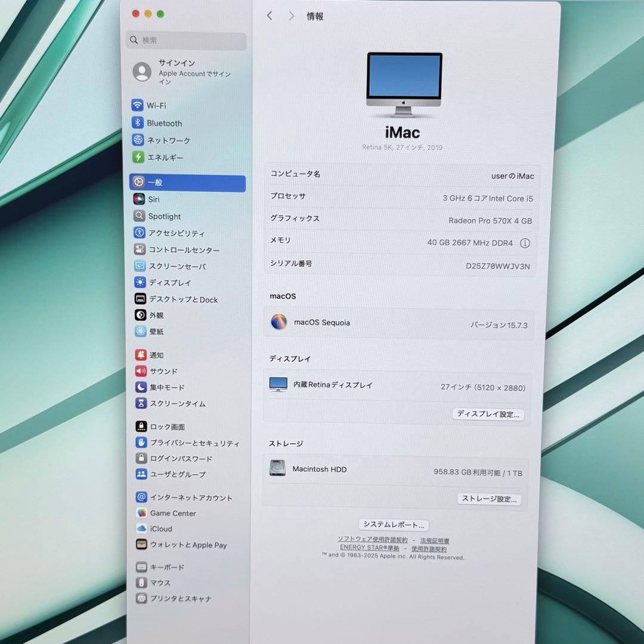Click the コントロールセンター icon
The image size is (644, 644).
pos(140,249)
